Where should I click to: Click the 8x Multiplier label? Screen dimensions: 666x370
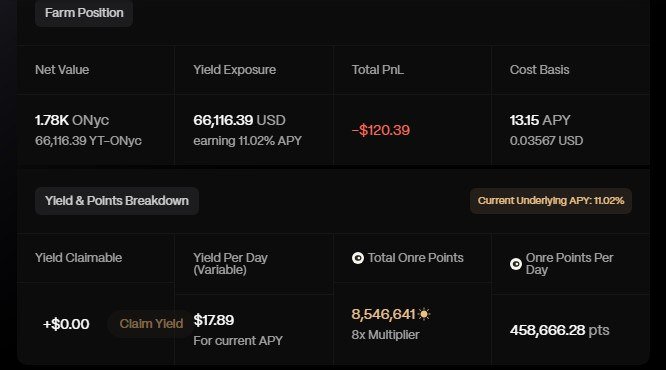coord(386,335)
